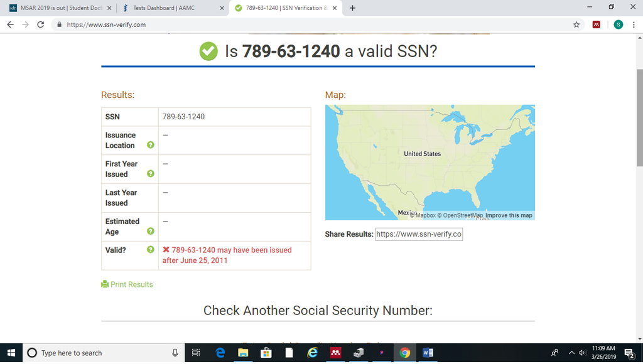
Task: Click the taskbar microphone icon
Action: pyautogui.click(x=175, y=353)
